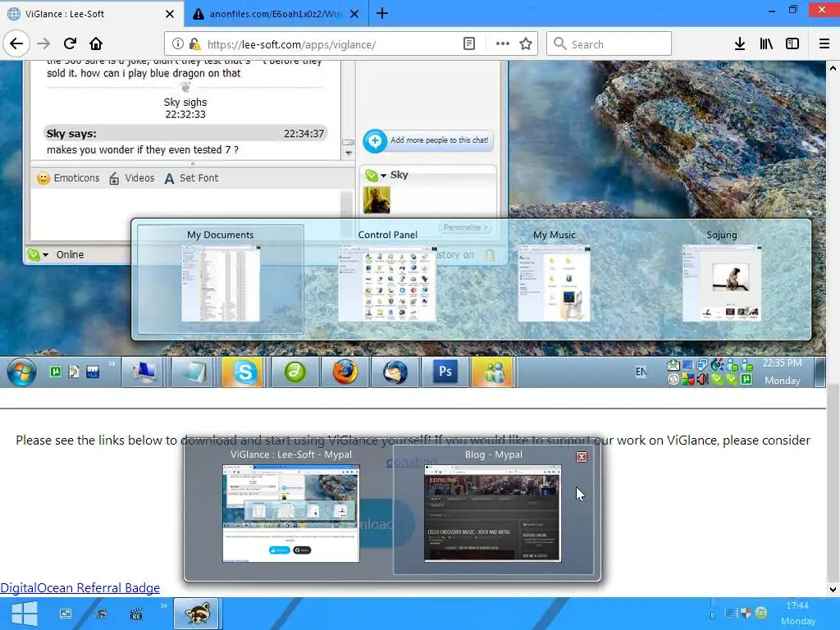Go back to the previous page
The height and width of the screenshot is (630, 840).
[16, 43]
